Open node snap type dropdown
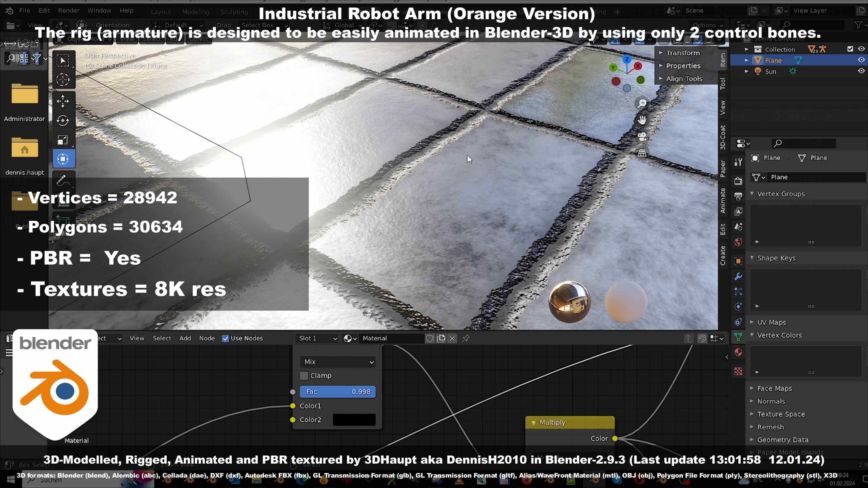Screen dimensions: 868x488 (717, 338)
